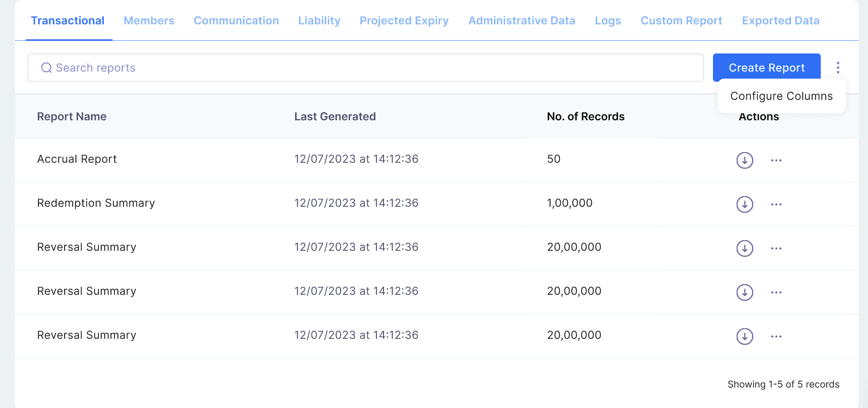Switch to the Transactional tab
The width and height of the screenshot is (868, 408).
coord(68,20)
